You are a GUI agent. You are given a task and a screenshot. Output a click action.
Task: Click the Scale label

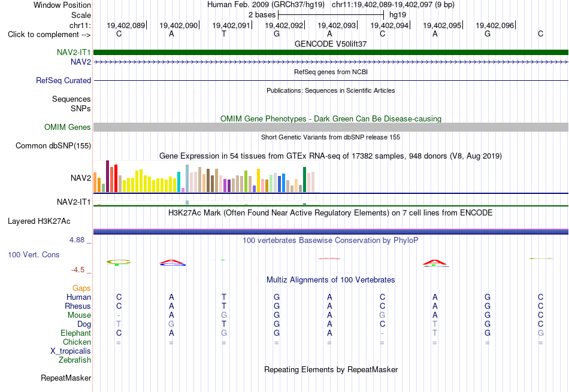tap(81, 15)
